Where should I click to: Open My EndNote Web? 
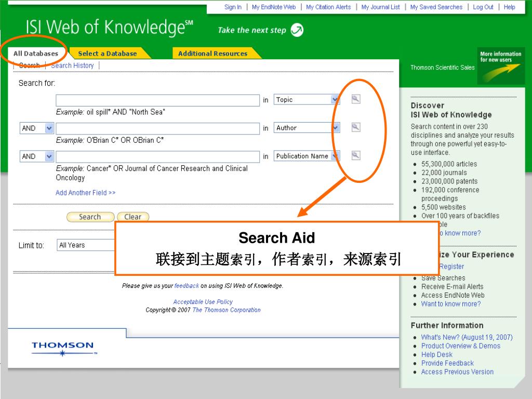point(274,7)
